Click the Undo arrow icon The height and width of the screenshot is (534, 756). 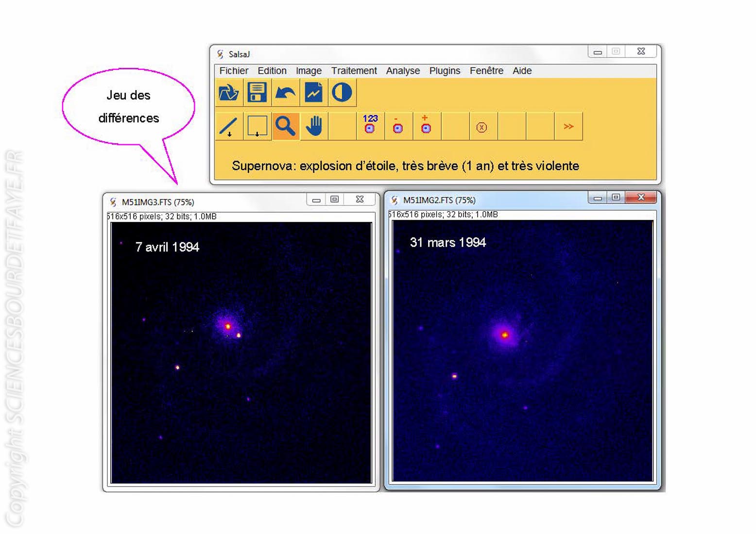285,92
